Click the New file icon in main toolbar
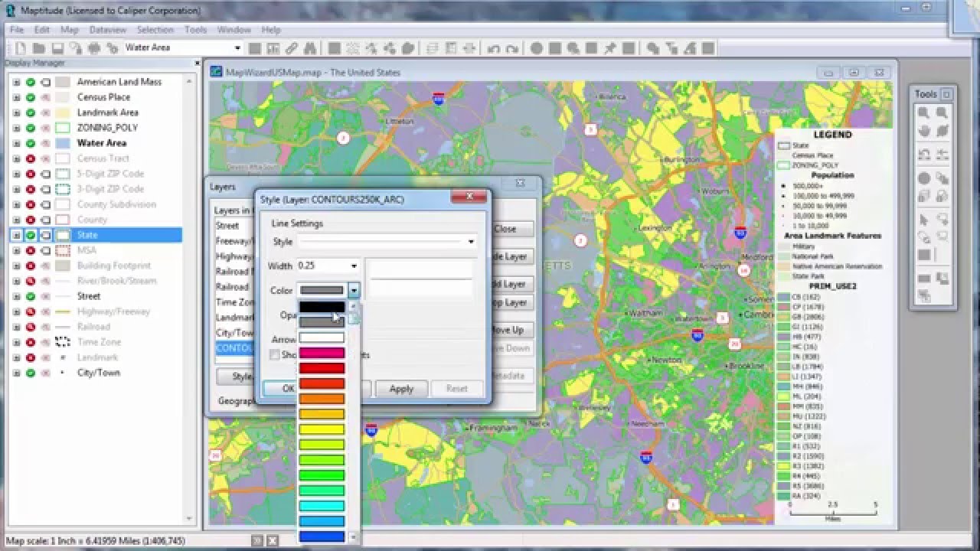Screen dimensions: 980x551 click(x=21, y=48)
